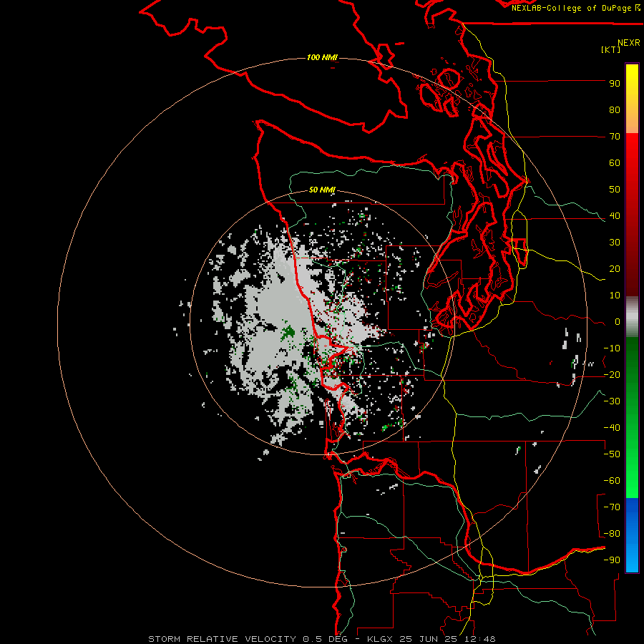Image resolution: width=644 pixels, height=644 pixels.
Task: Click the -50 value on the velocity scale
Action: pos(612,454)
